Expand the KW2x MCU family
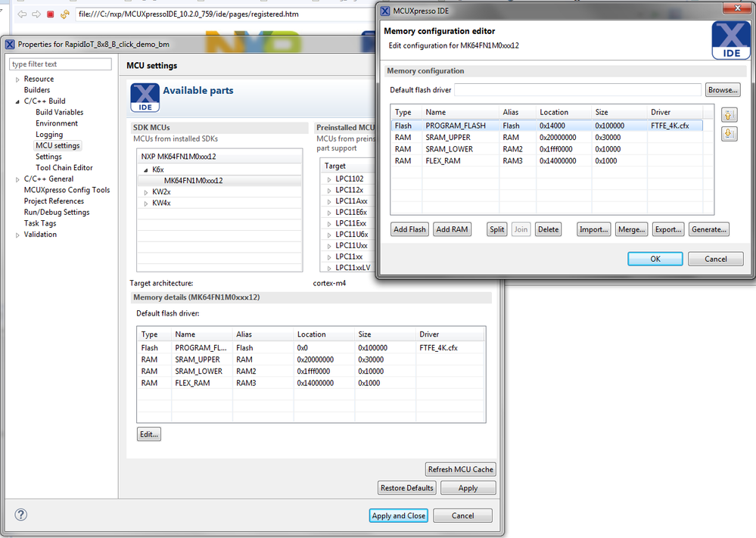Viewport: 756px width, 538px height. pyautogui.click(x=146, y=192)
